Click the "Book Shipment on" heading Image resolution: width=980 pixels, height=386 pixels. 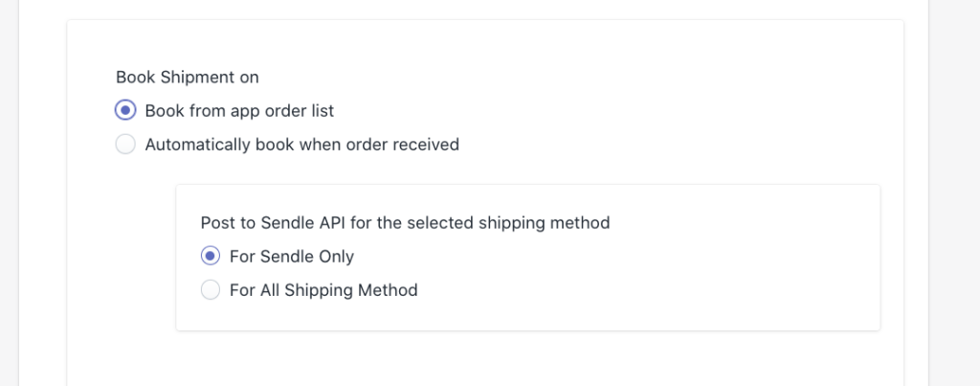coord(188,77)
